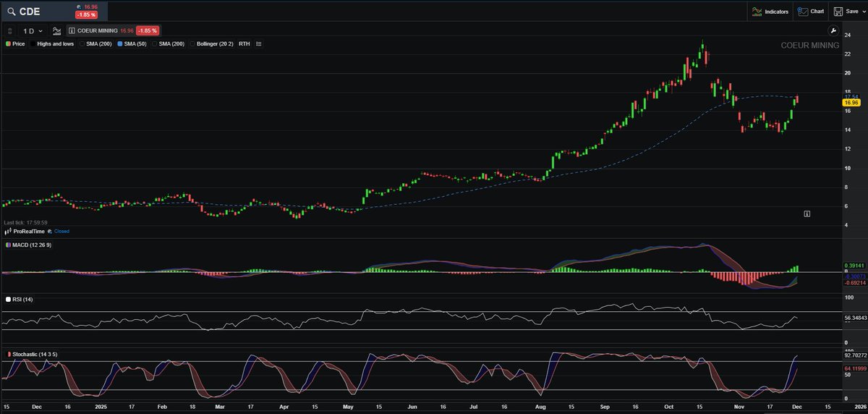Click the search magnifier beside CDE
This screenshot has height=414, width=868.
pos(10,12)
